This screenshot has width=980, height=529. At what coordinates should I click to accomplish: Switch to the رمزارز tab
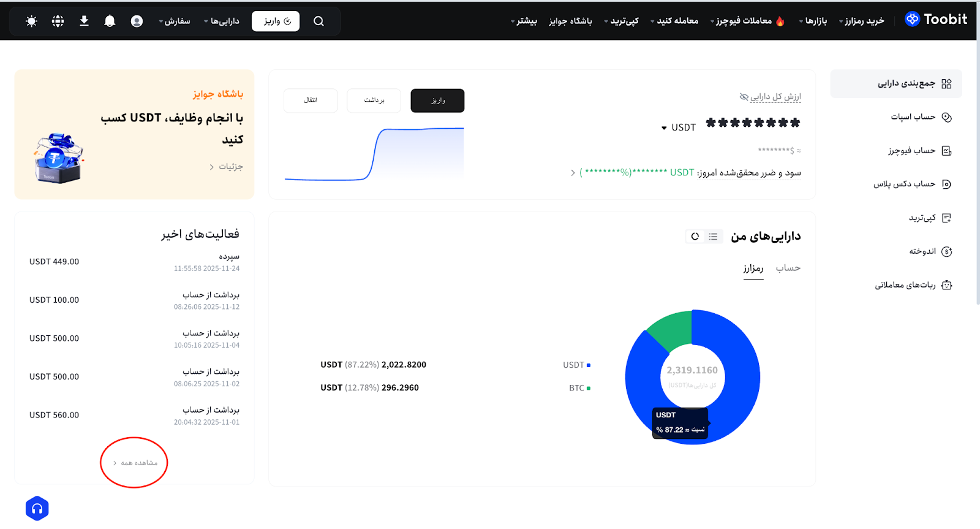pos(753,268)
